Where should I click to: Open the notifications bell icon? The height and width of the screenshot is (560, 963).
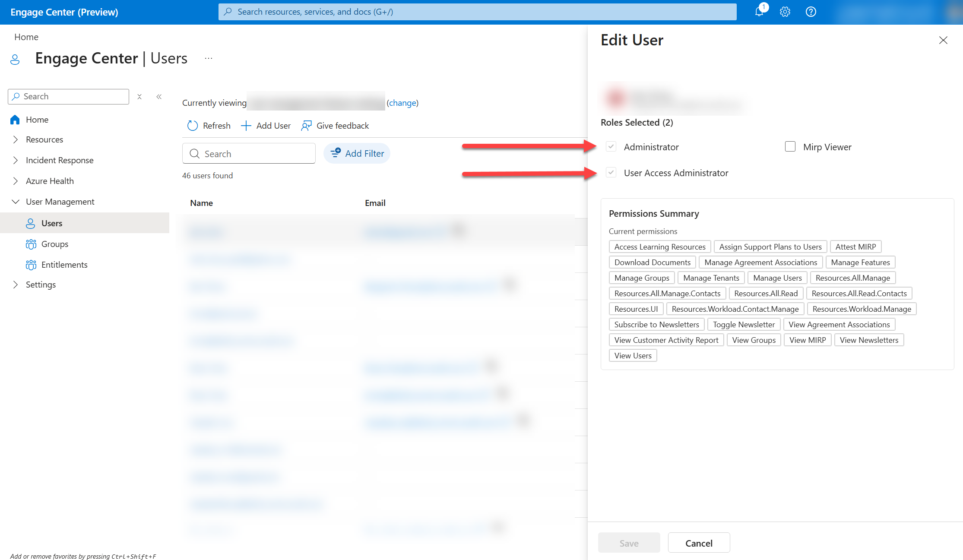pyautogui.click(x=759, y=12)
